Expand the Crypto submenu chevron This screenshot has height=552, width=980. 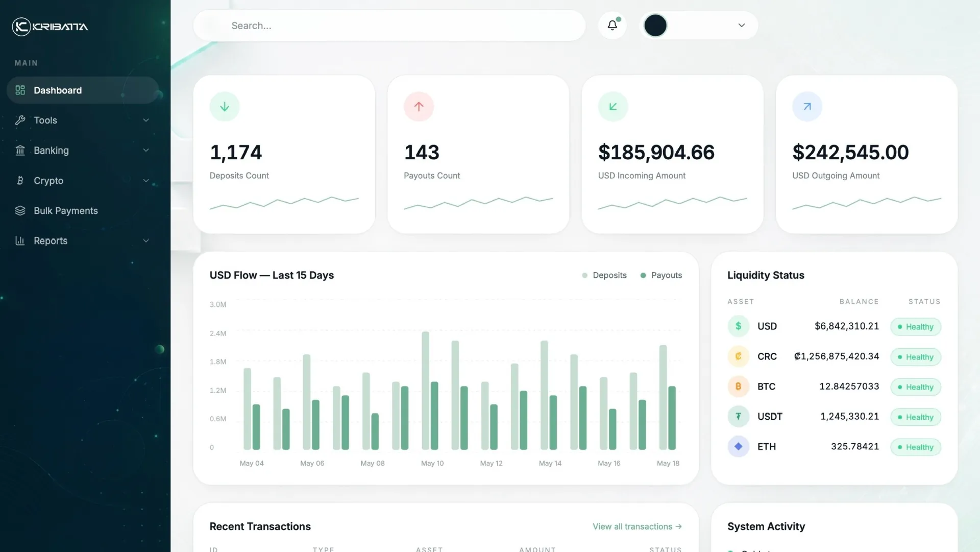click(x=146, y=181)
